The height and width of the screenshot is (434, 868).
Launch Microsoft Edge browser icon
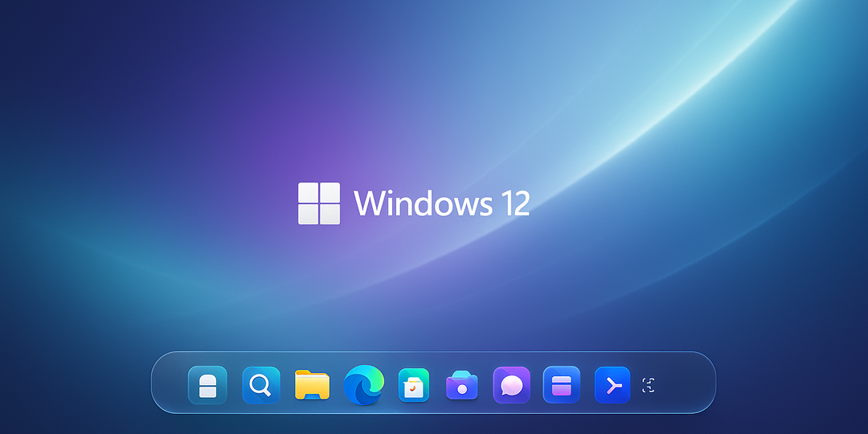click(364, 385)
